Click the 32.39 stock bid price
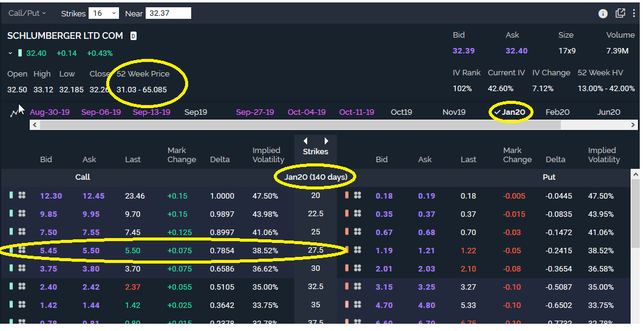This screenshot has width=644, height=331. (463, 50)
